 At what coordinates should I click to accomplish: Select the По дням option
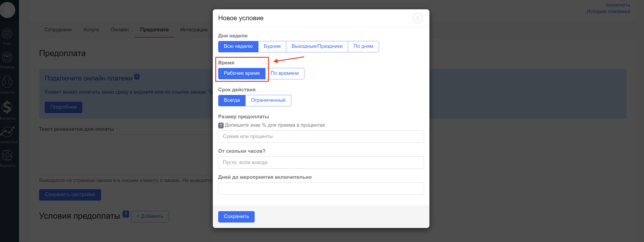[x=363, y=46]
